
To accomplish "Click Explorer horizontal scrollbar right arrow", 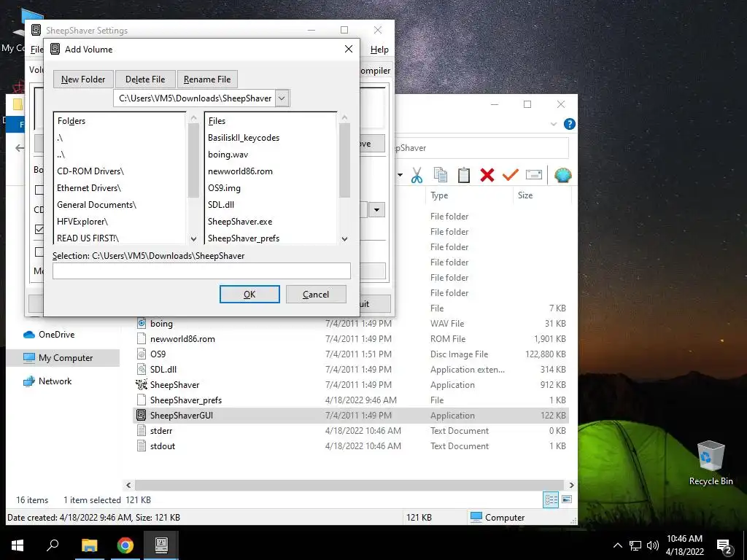I will click(x=571, y=485).
